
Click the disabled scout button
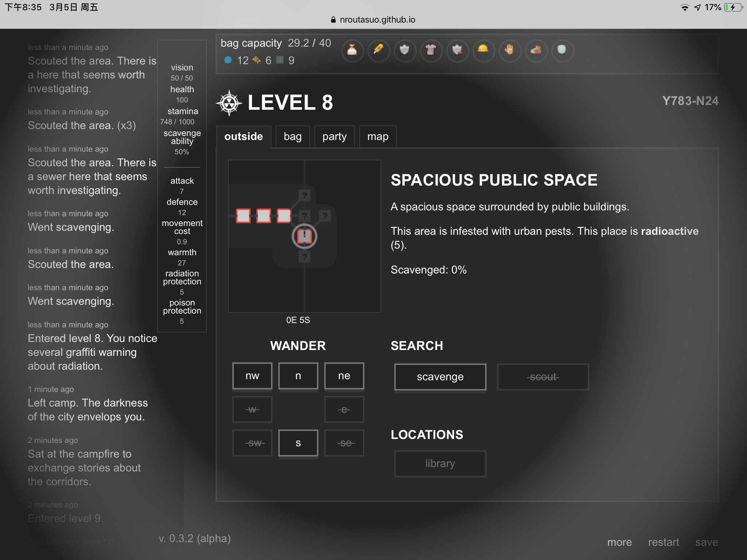pos(543,377)
